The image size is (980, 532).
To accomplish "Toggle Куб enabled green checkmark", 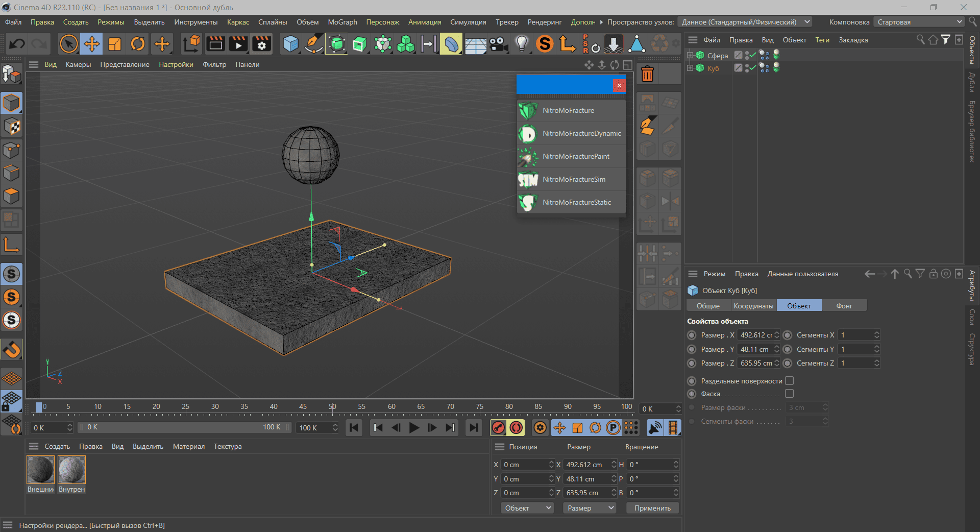I will [x=753, y=68].
